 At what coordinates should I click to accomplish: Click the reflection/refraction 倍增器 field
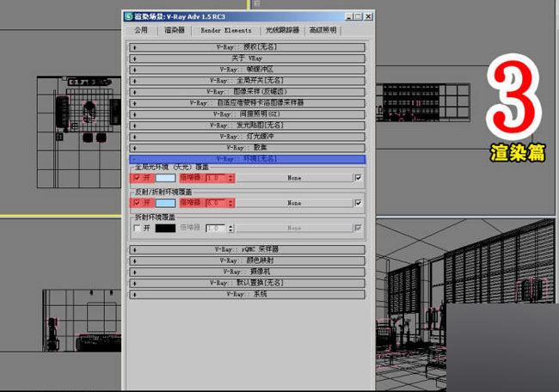pyautogui.click(x=216, y=203)
